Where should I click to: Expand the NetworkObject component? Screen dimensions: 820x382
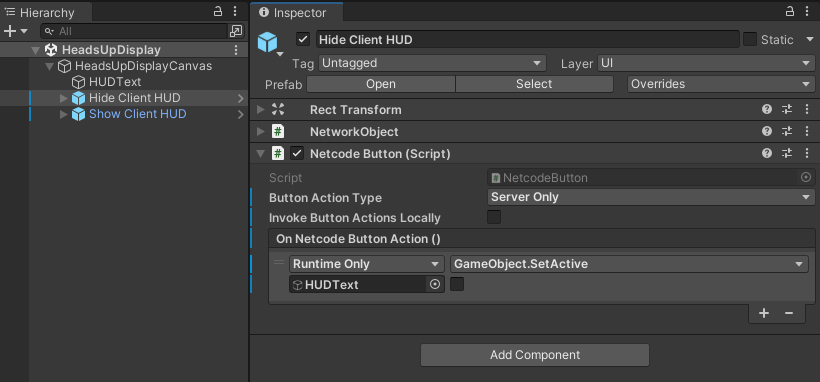260,132
